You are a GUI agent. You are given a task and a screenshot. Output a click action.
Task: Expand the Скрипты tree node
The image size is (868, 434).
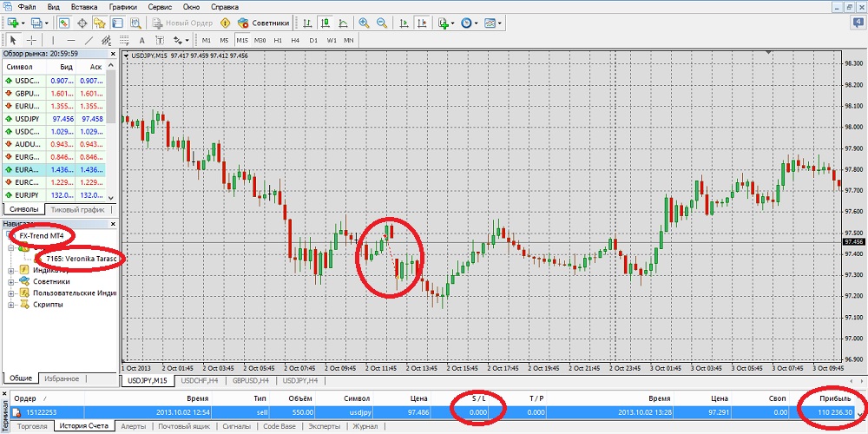tap(10, 304)
